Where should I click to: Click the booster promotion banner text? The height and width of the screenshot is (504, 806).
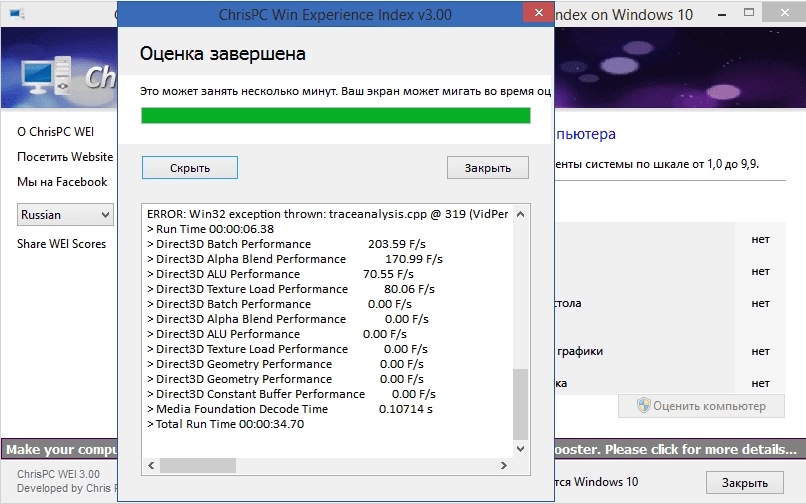pos(675,449)
